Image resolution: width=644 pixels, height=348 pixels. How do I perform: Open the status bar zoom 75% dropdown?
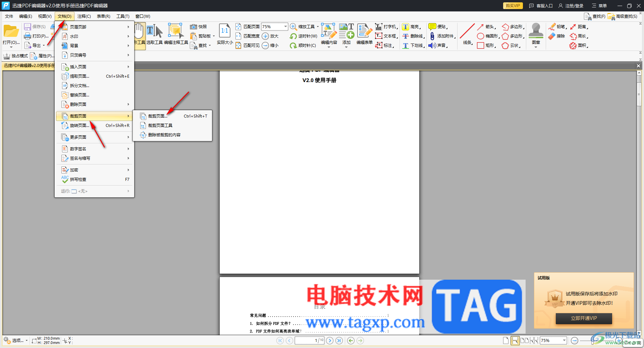565,341
